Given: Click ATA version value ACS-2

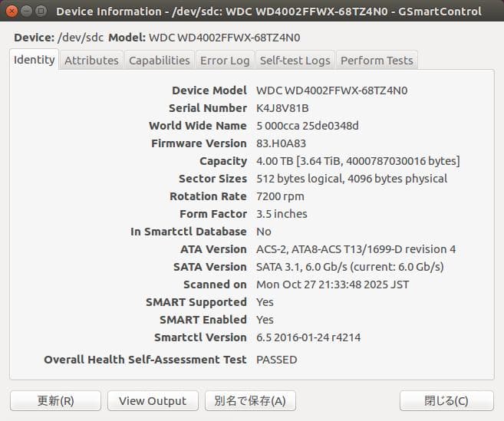Looking at the screenshot, I should point(356,249).
